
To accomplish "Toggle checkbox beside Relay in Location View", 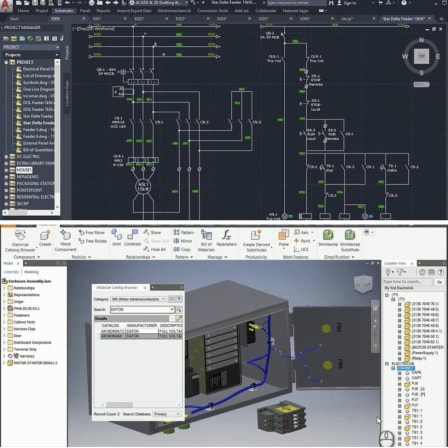I will point(400,358).
